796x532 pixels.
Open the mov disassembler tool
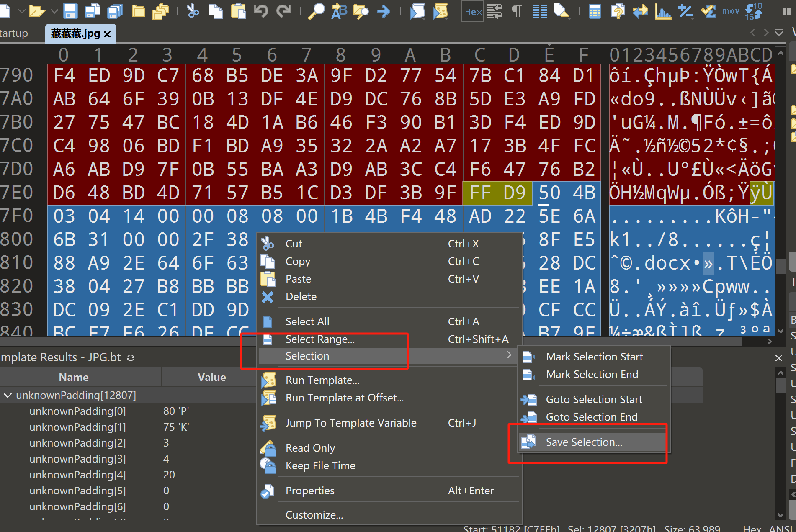(x=731, y=11)
